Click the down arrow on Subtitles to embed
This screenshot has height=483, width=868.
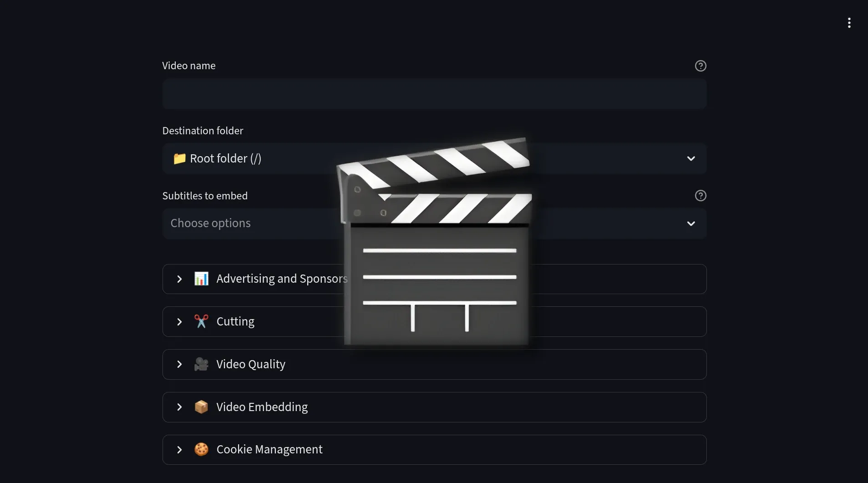(690, 224)
